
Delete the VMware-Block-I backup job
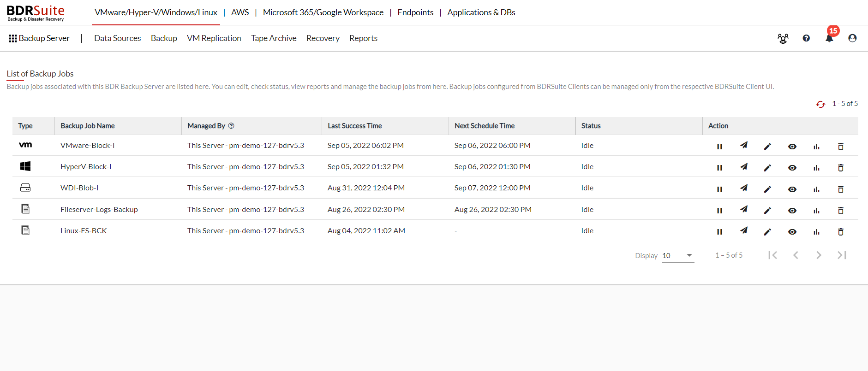pyautogui.click(x=840, y=147)
